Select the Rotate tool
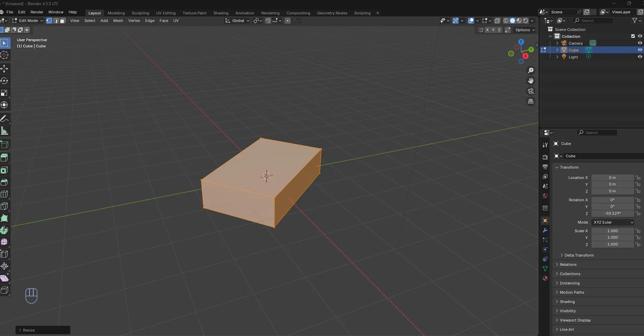644x336 pixels. click(4, 81)
